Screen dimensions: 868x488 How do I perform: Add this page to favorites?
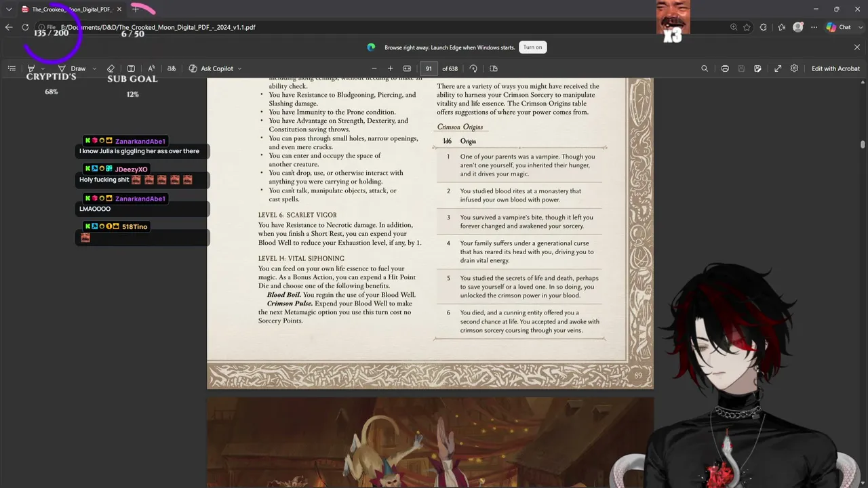747,27
